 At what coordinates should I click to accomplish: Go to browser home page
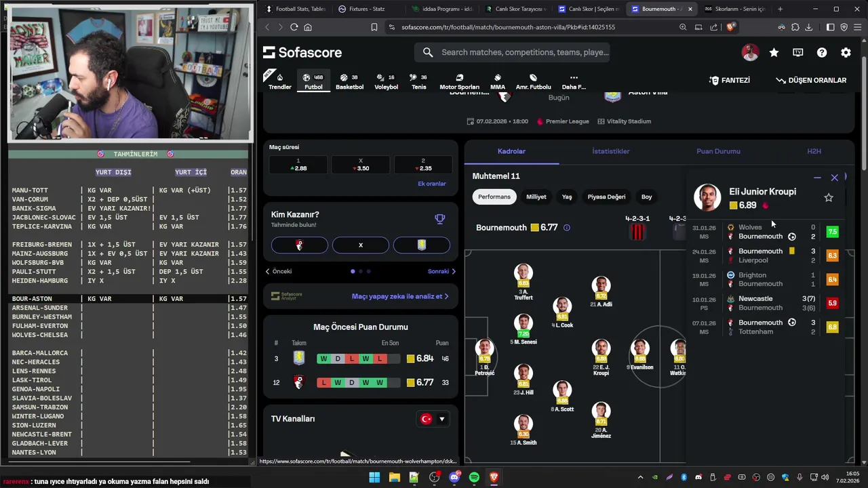coord(308,27)
